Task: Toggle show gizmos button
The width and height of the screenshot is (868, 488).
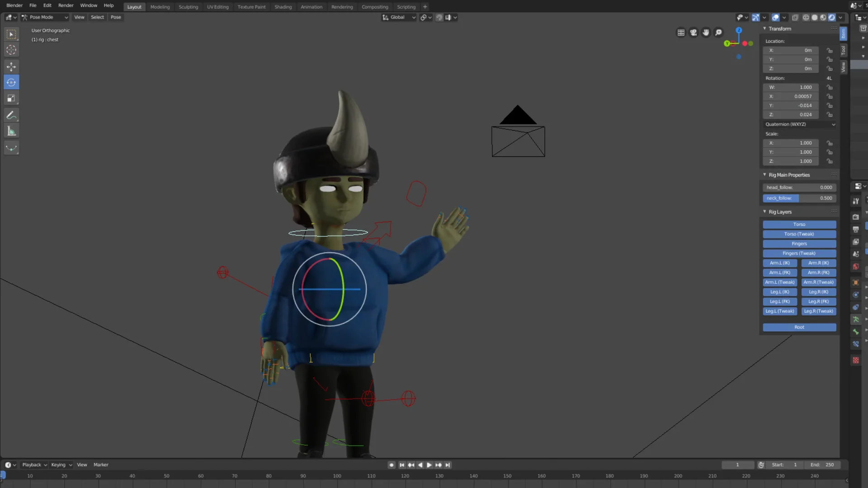Action: point(755,18)
